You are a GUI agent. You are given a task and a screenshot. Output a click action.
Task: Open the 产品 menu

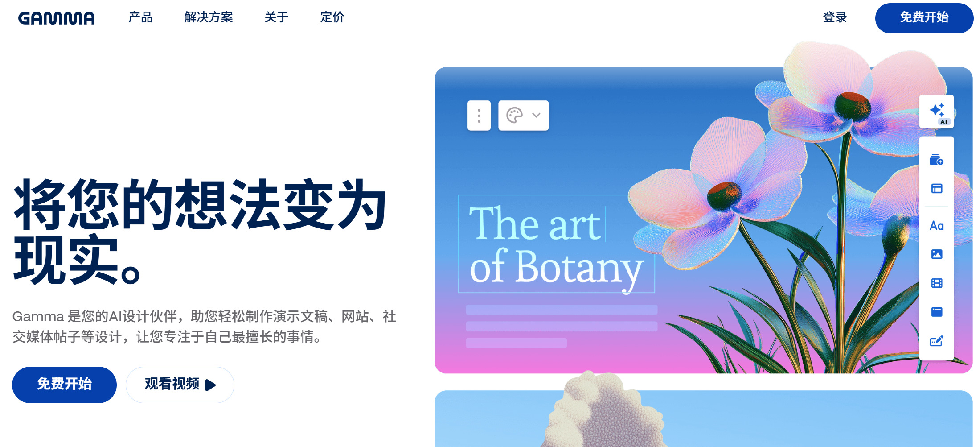click(140, 17)
